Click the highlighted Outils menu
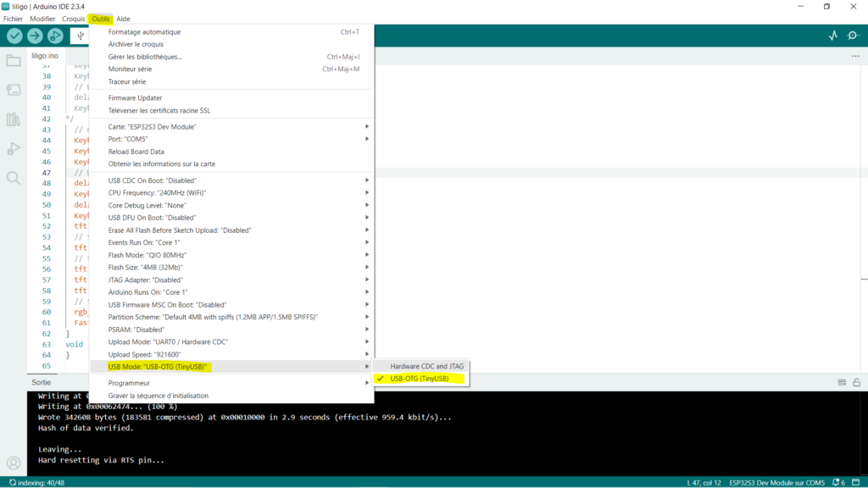The height and width of the screenshot is (488, 868). [x=101, y=19]
